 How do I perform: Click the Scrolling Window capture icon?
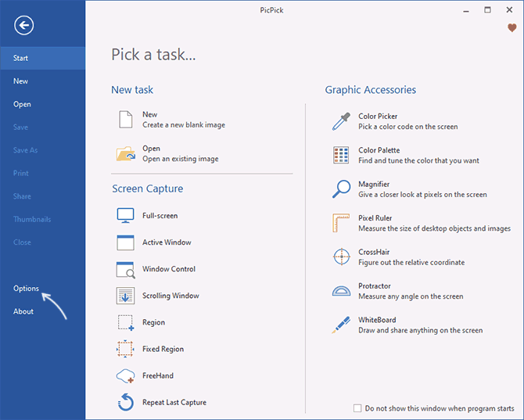click(125, 296)
